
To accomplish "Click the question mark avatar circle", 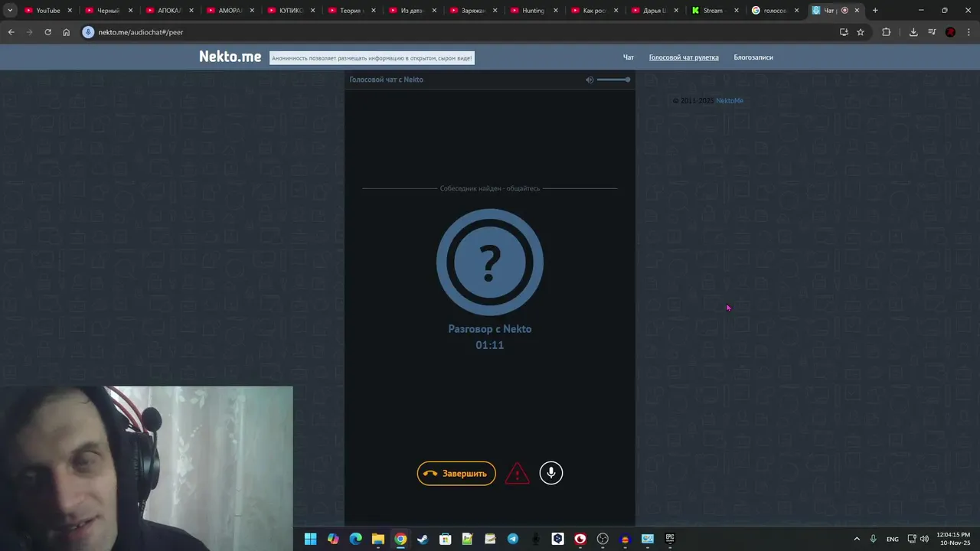I will 490,262.
